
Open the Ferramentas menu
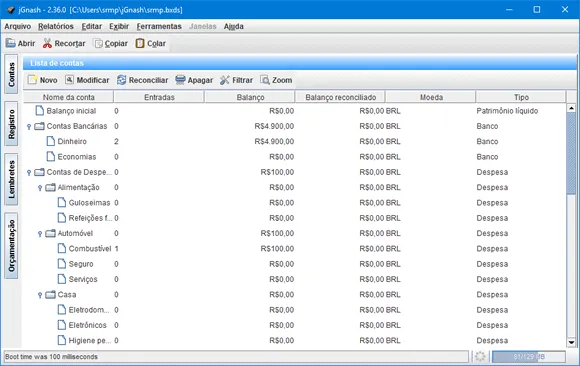coord(159,26)
